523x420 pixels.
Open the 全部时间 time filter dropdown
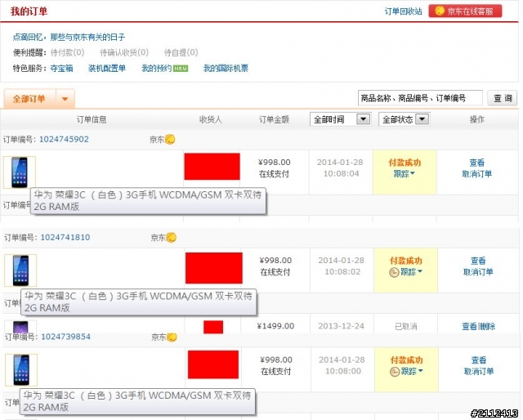click(x=340, y=119)
